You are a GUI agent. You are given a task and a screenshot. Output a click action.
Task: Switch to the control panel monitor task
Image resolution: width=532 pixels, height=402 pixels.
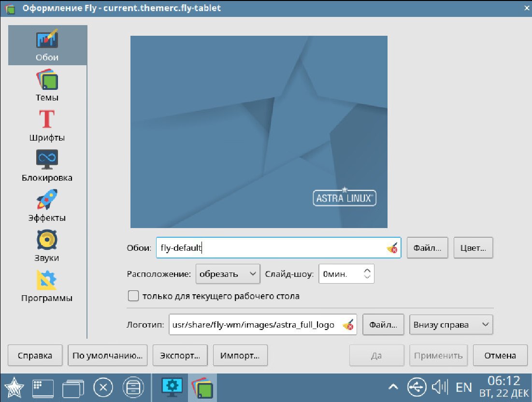pyautogui.click(x=172, y=388)
